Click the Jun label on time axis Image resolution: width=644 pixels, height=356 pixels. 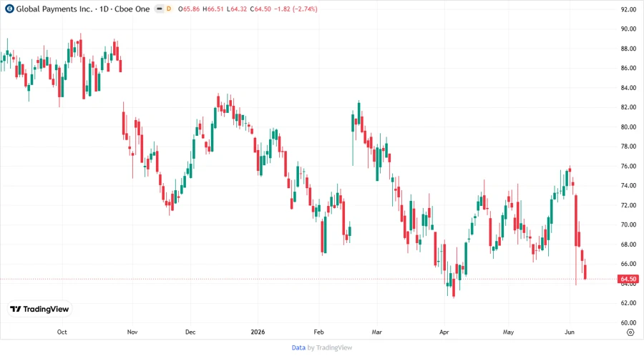coord(570,332)
